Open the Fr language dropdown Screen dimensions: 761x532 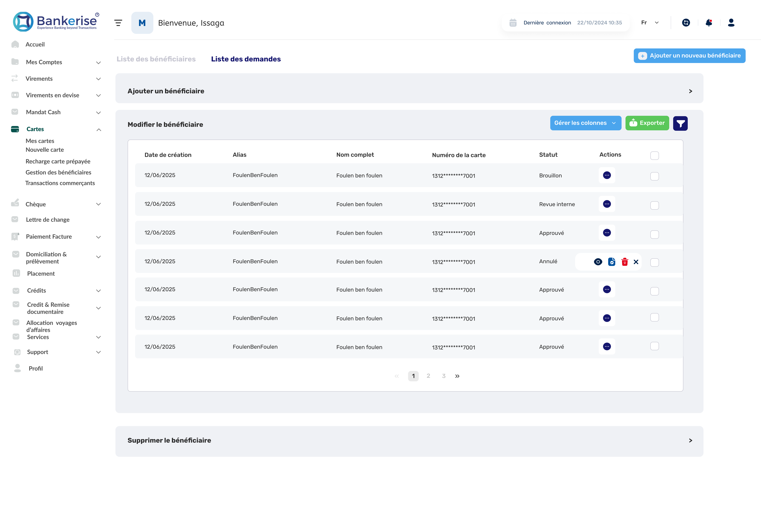point(650,23)
